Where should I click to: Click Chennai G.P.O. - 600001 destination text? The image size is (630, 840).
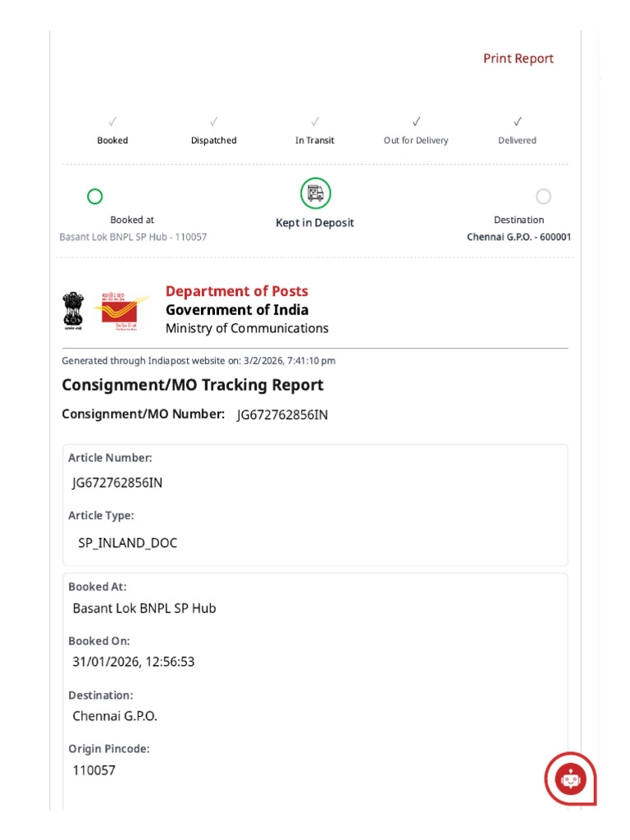coord(518,237)
